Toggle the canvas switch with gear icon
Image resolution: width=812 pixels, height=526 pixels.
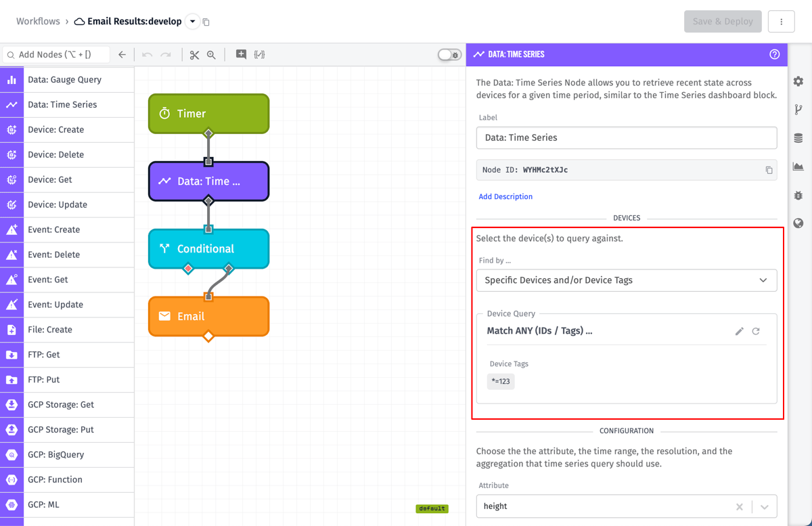tap(449, 55)
